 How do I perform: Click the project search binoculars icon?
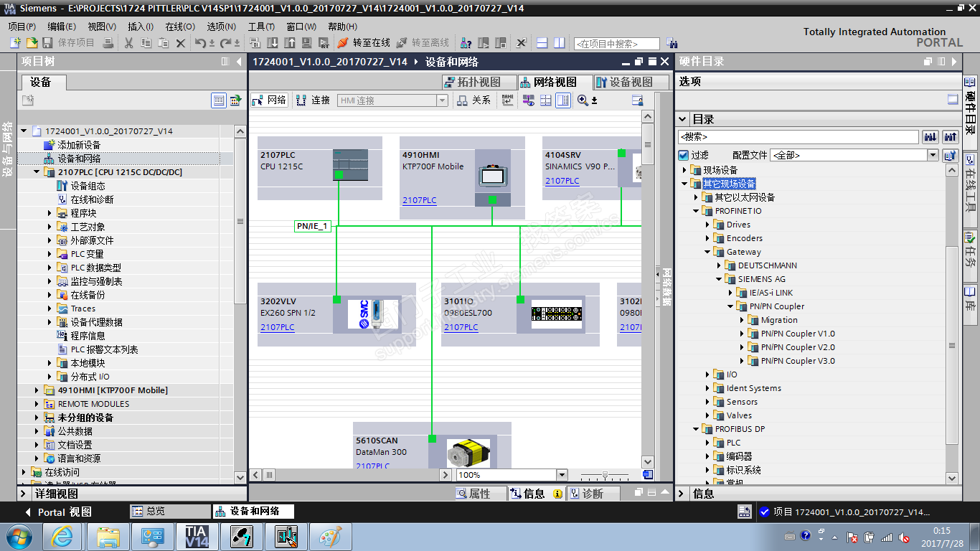click(x=672, y=43)
